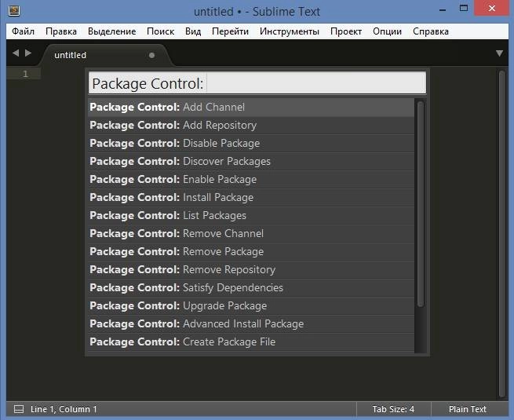Choose Package Control: Install Package
The width and height of the screenshot is (514, 420).
click(x=251, y=197)
